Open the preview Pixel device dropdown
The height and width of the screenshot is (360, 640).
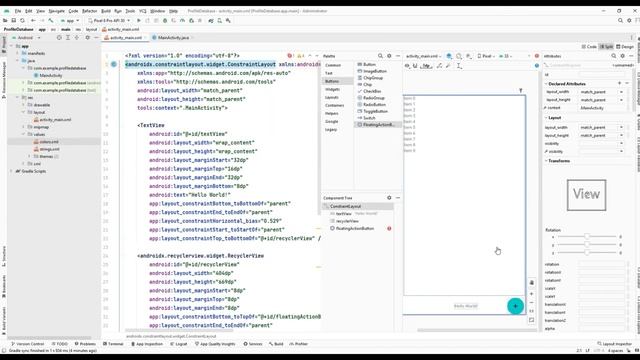pos(486,56)
